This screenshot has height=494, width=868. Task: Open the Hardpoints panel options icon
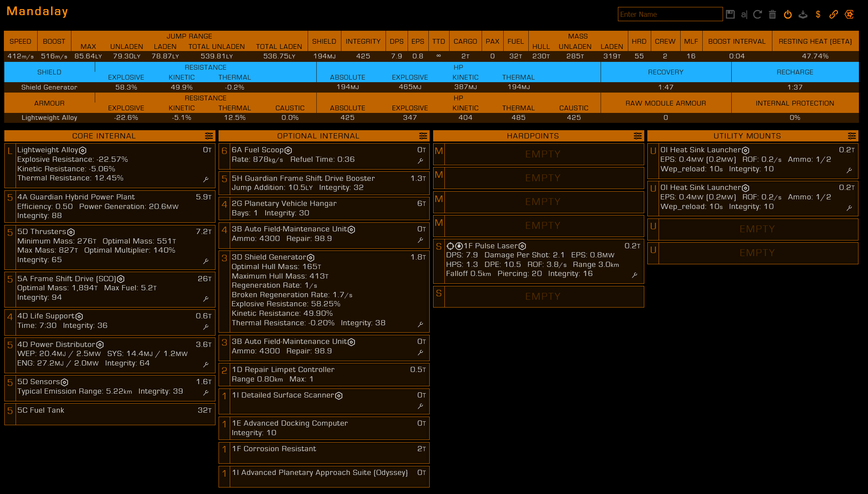click(x=638, y=136)
